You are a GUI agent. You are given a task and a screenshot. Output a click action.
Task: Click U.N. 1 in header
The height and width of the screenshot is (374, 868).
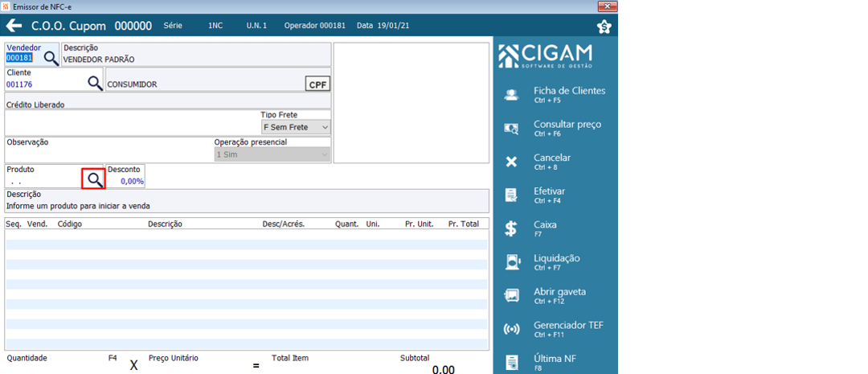[256, 26]
